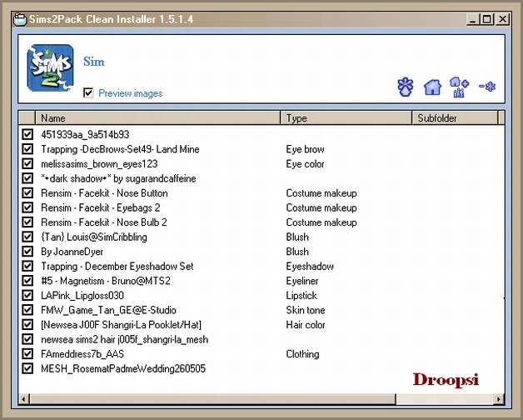The image size is (523, 420).
Task: Select Trapping -DecBrows-Set49- Land Mine row
Action: [x=120, y=149]
